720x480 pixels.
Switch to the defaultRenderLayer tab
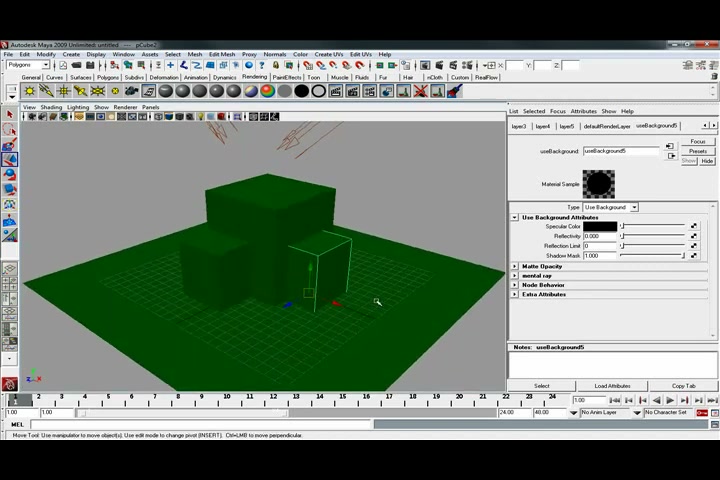(x=607, y=126)
